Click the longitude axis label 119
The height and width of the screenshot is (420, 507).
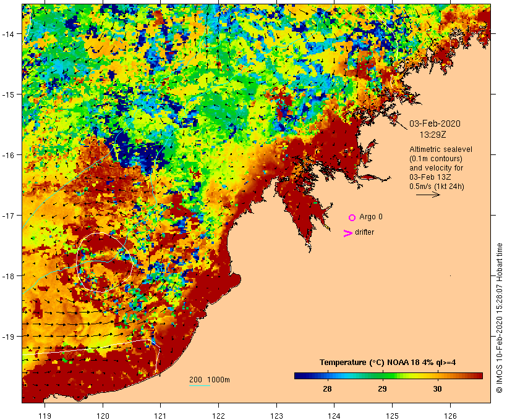tap(45, 416)
